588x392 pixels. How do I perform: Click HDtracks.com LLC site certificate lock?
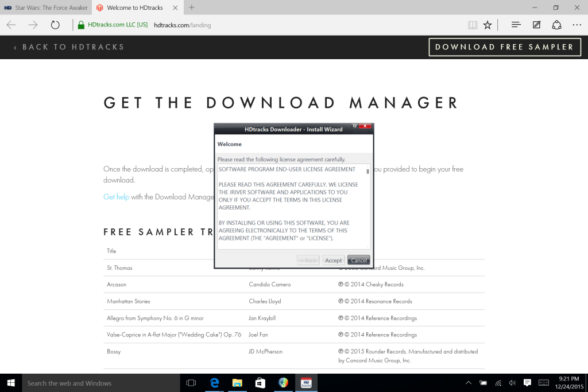pos(81,25)
